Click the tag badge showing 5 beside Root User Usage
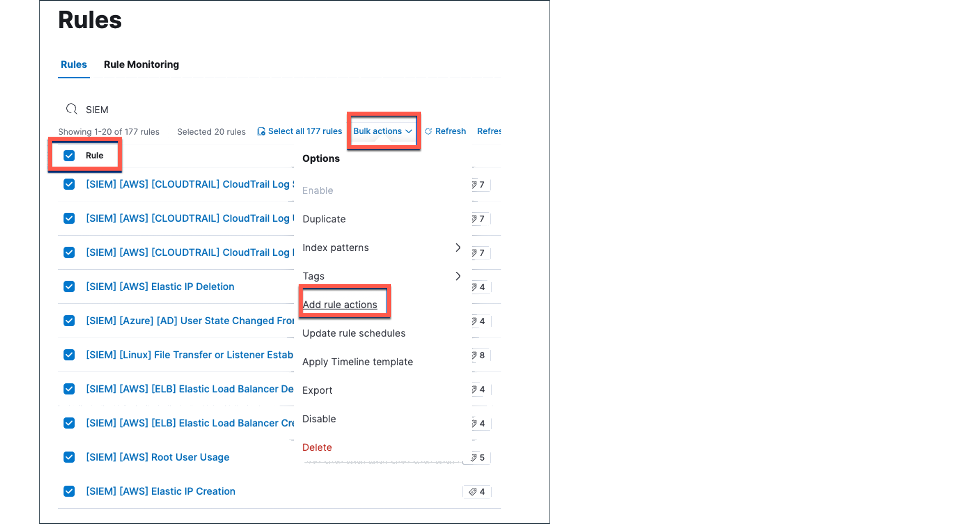Screen dimensions: 980x524 pyautogui.click(x=479, y=457)
